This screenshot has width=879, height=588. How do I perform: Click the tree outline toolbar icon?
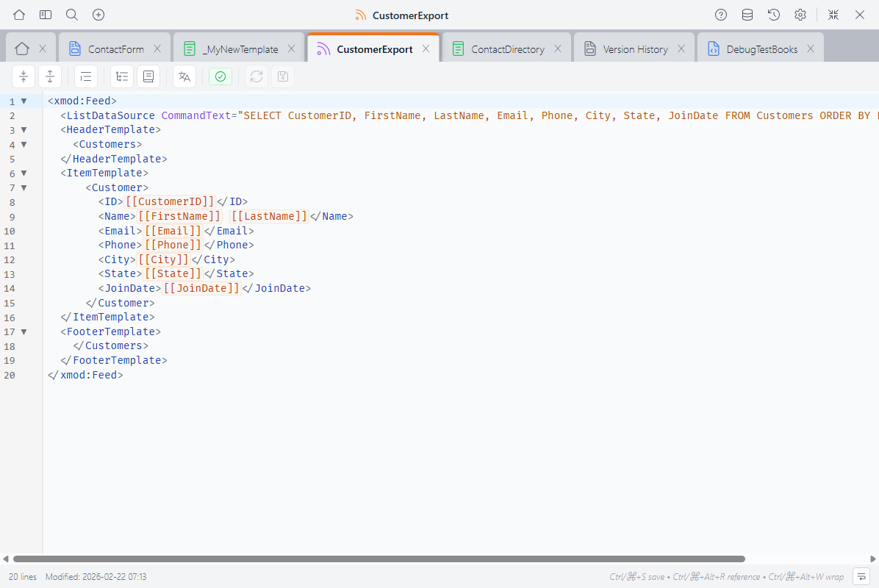pyautogui.click(x=122, y=76)
